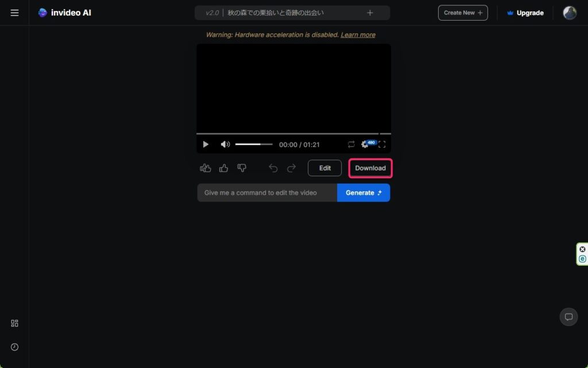Adjust the volume slider in the player

click(x=253, y=145)
